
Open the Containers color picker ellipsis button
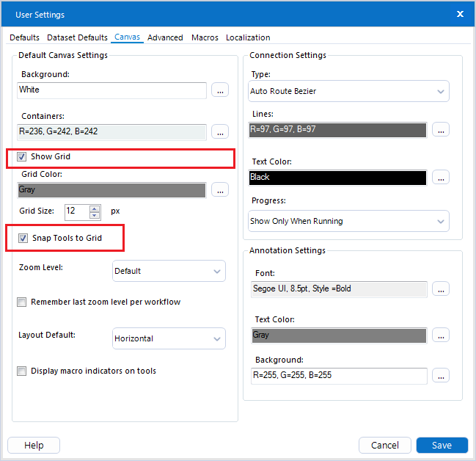[x=220, y=132]
